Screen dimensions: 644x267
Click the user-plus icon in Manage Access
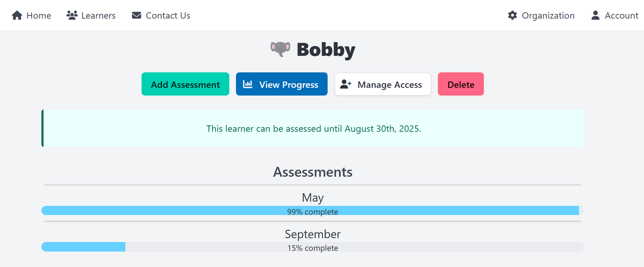[x=346, y=84]
